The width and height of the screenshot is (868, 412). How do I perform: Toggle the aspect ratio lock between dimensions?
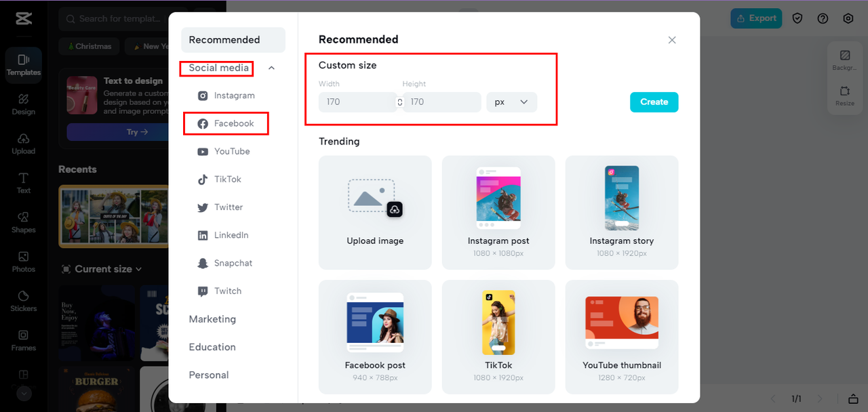(400, 102)
